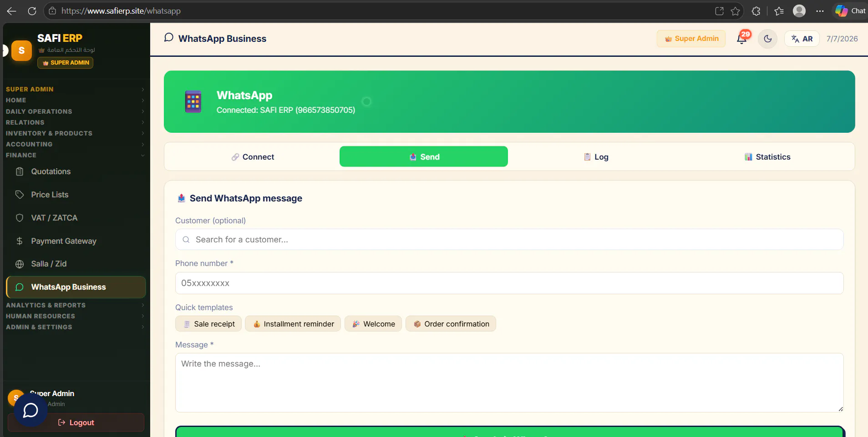Image resolution: width=868 pixels, height=437 pixels.
Task: Open page in app icon in address bar
Action: pyautogui.click(x=719, y=11)
